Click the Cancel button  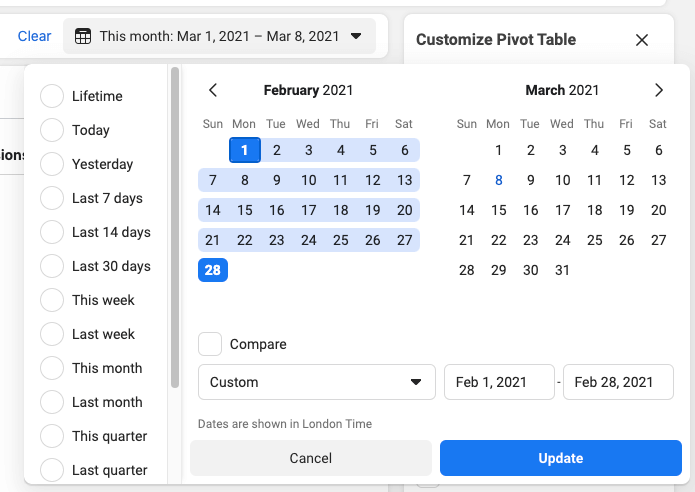point(311,458)
